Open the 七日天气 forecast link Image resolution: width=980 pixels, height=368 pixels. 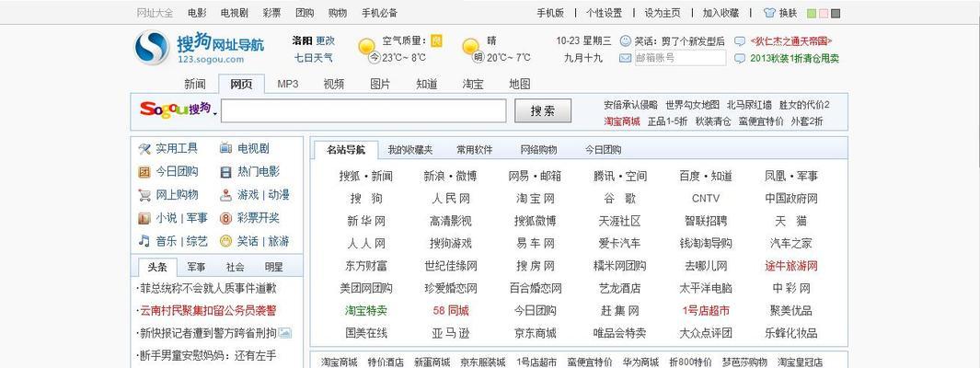tap(313, 58)
